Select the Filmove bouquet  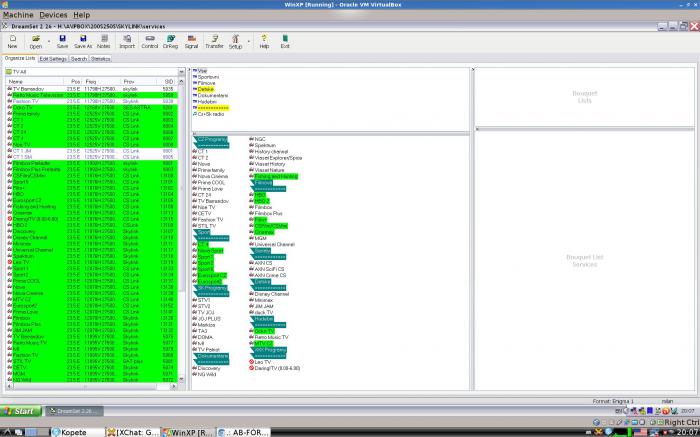coord(206,83)
